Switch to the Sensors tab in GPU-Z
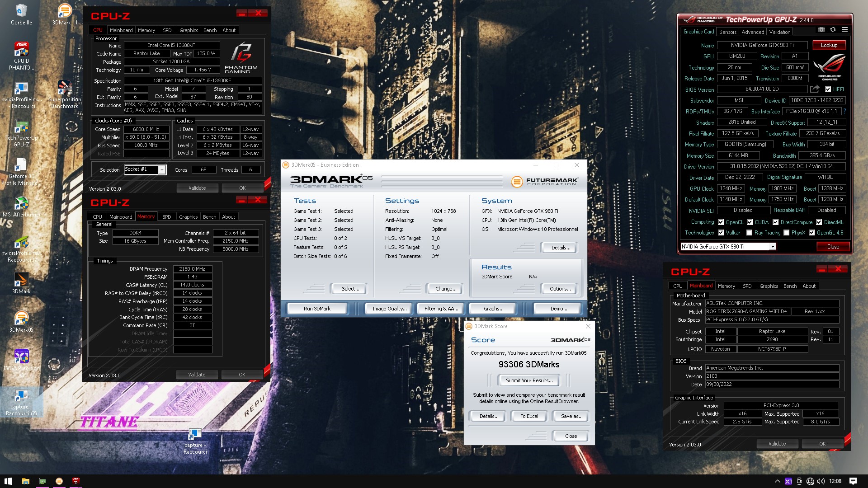Screen dimensions: 868x488 (727, 32)
